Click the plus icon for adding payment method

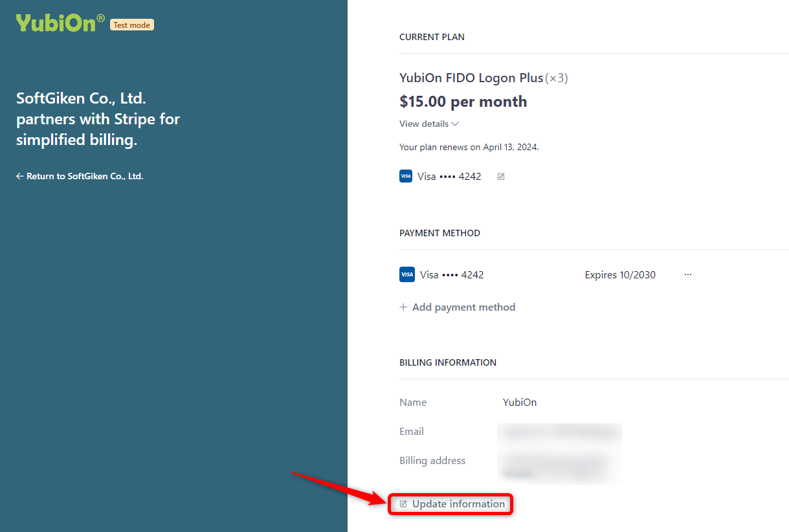(403, 307)
